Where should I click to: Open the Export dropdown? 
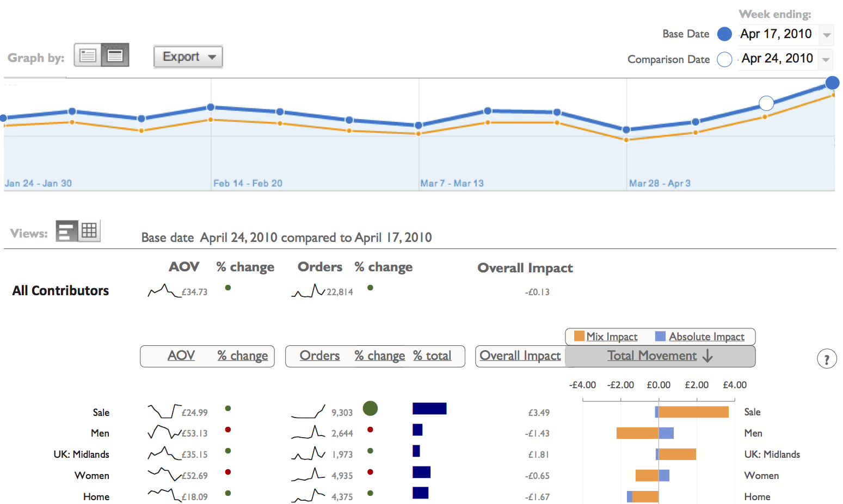(188, 57)
